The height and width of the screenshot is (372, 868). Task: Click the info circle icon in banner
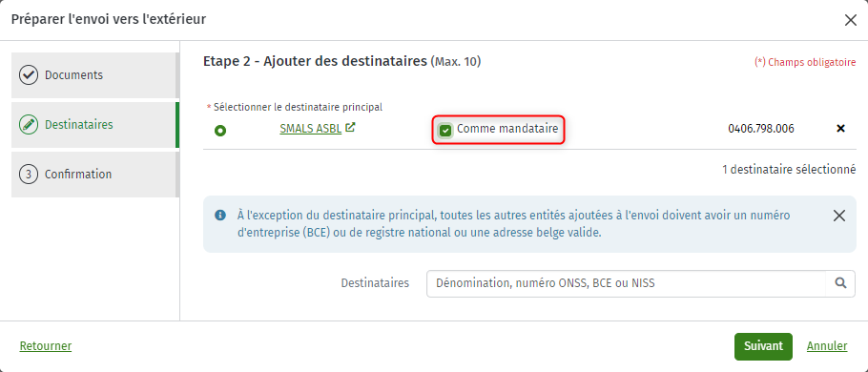(220, 215)
